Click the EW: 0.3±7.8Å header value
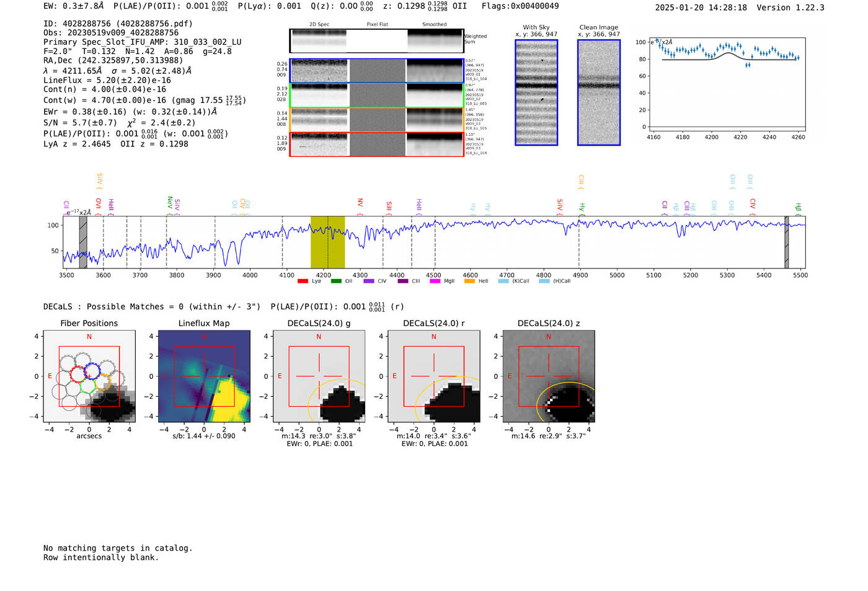 tap(74, 6)
